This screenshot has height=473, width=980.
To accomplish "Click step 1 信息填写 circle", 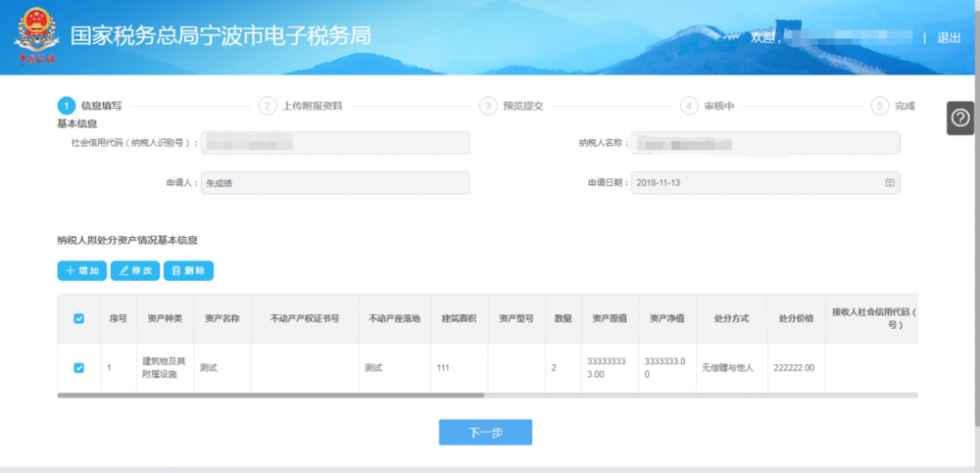I will point(66,106).
